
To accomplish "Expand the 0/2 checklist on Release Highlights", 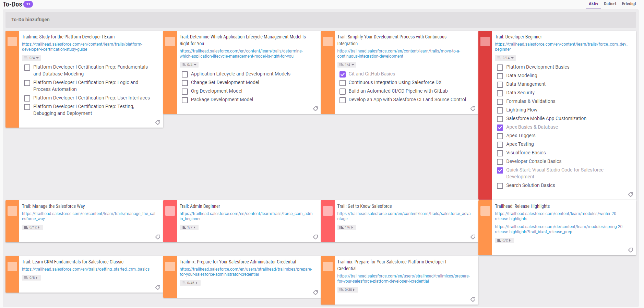I will click(x=504, y=240).
